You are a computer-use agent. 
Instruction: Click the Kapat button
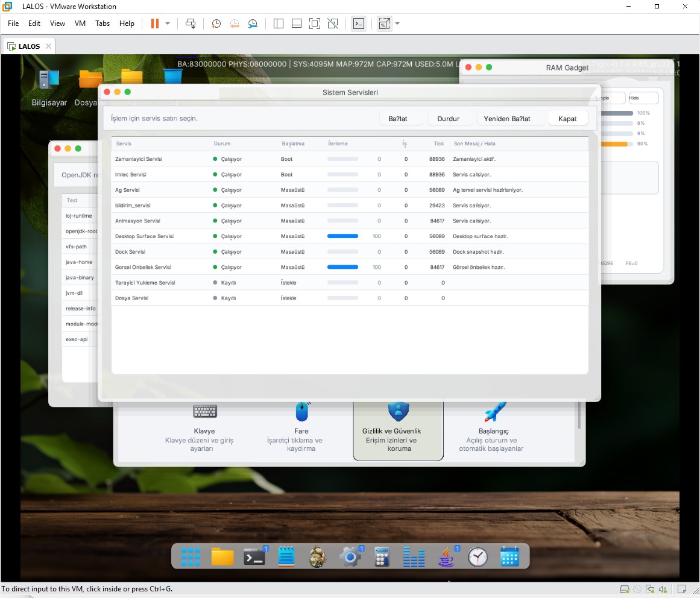(567, 119)
